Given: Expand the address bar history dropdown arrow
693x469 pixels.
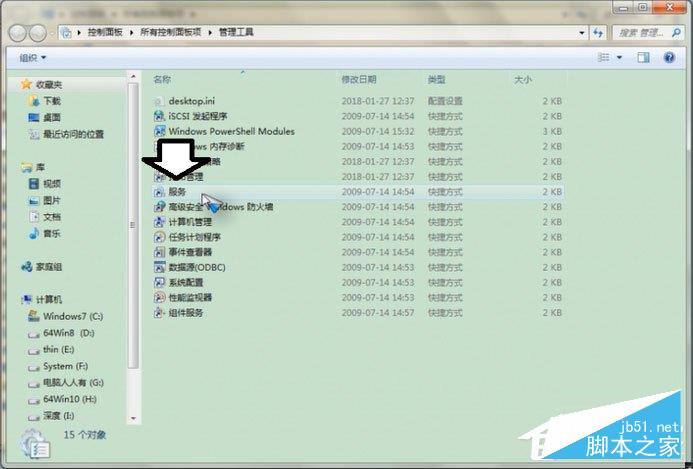Looking at the screenshot, I should 582,33.
